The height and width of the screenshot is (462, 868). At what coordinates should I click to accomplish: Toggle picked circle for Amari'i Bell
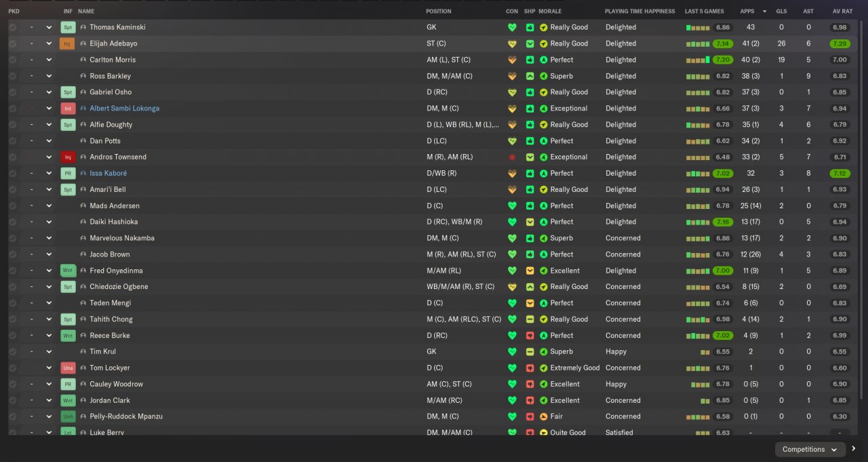(12, 189)
